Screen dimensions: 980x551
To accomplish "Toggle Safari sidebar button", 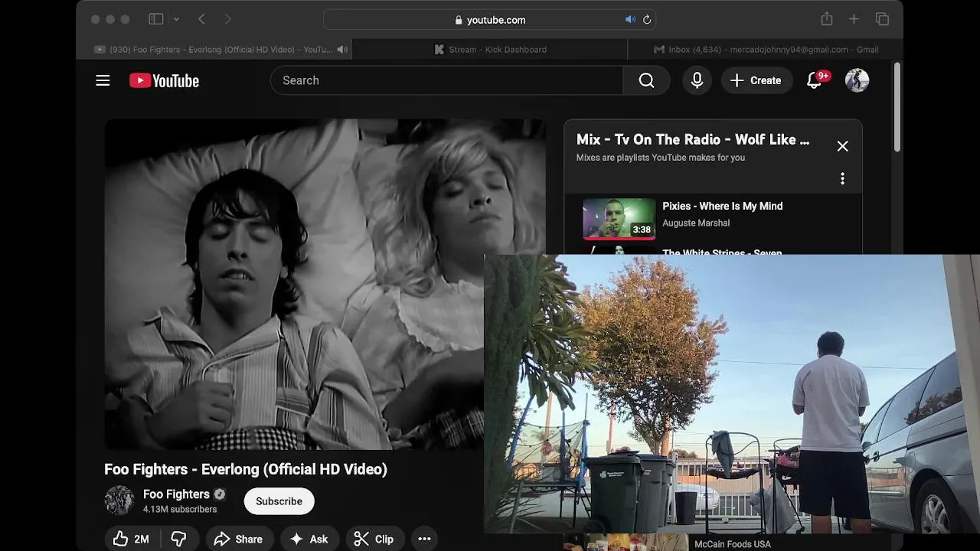I will click(155, 19).
